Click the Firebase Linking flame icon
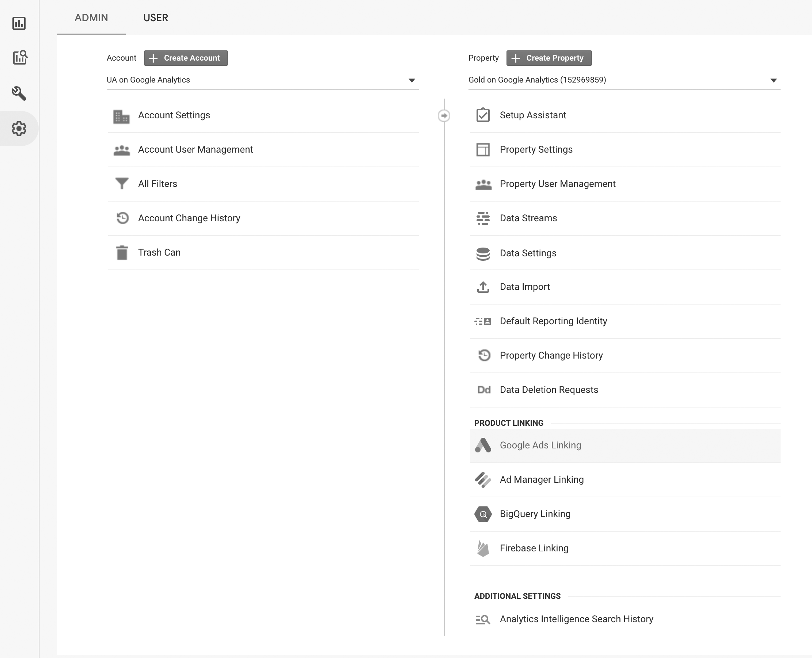The width and height of the screenshot is (812, 658). tap(483, 548)
